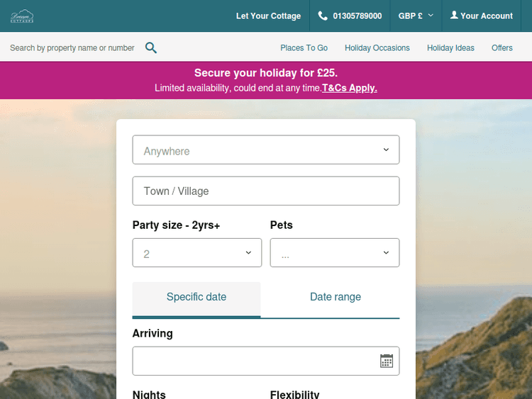Expand the GBP £ currency selector
Screen dimensions: 532x399
pos(416,16)
